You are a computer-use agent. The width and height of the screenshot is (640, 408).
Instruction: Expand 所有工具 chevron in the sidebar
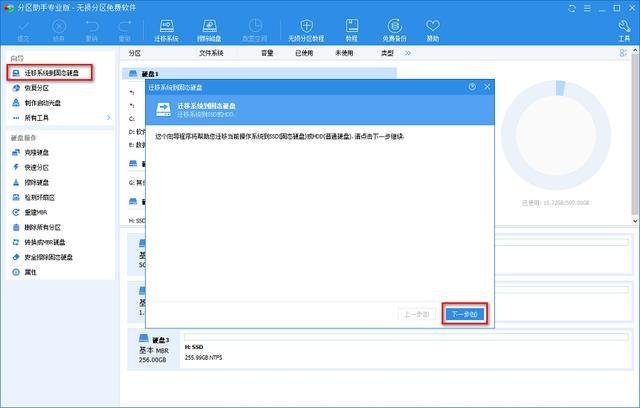(x=109, y=118)
